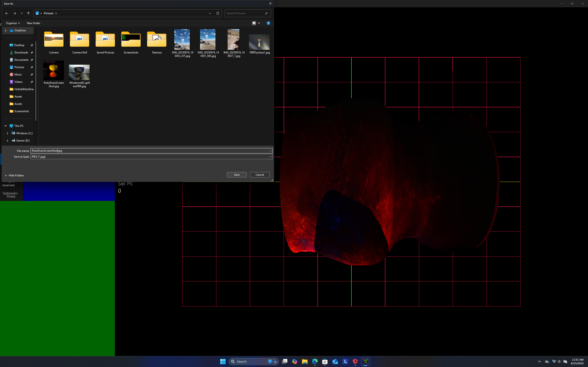588x367 pixels.
Task: Click New folder in the toolbar
Action: click(x=34, y=23)
